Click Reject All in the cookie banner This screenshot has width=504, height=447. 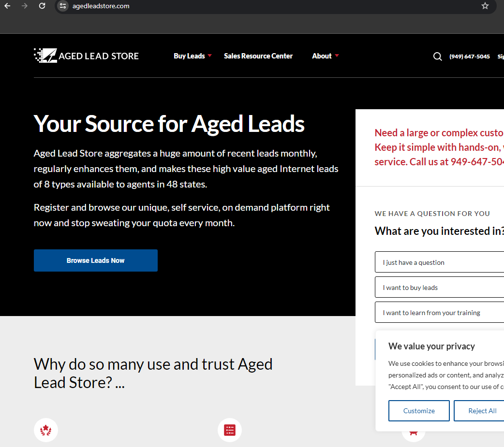coord(479,411)
